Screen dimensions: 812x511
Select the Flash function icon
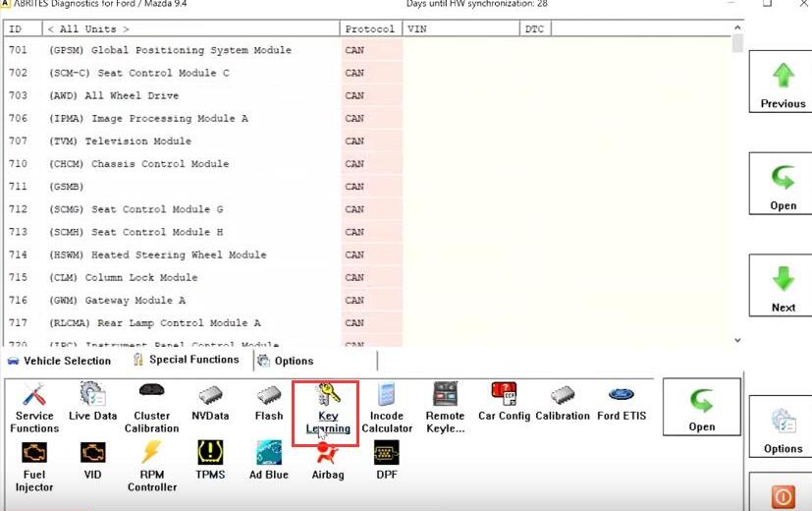coord(269,403)
